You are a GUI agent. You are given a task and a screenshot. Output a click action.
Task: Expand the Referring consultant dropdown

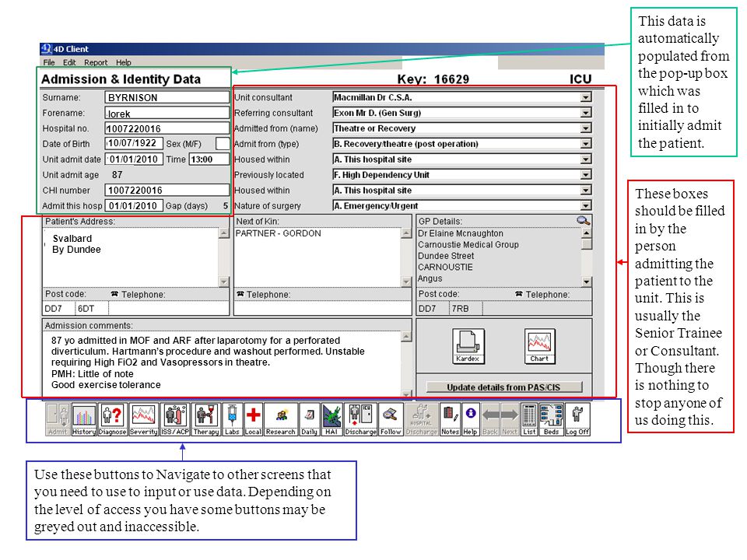pyautogui.click(x=586, y=113)
